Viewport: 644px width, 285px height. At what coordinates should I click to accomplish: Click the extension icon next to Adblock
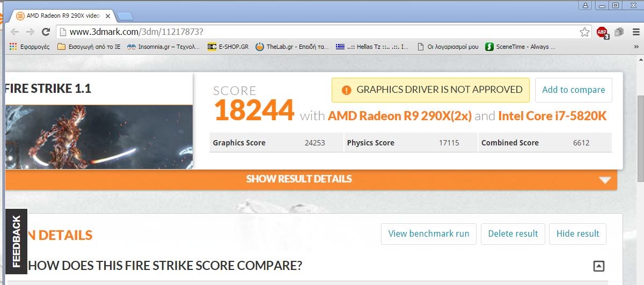coord(619,32)
